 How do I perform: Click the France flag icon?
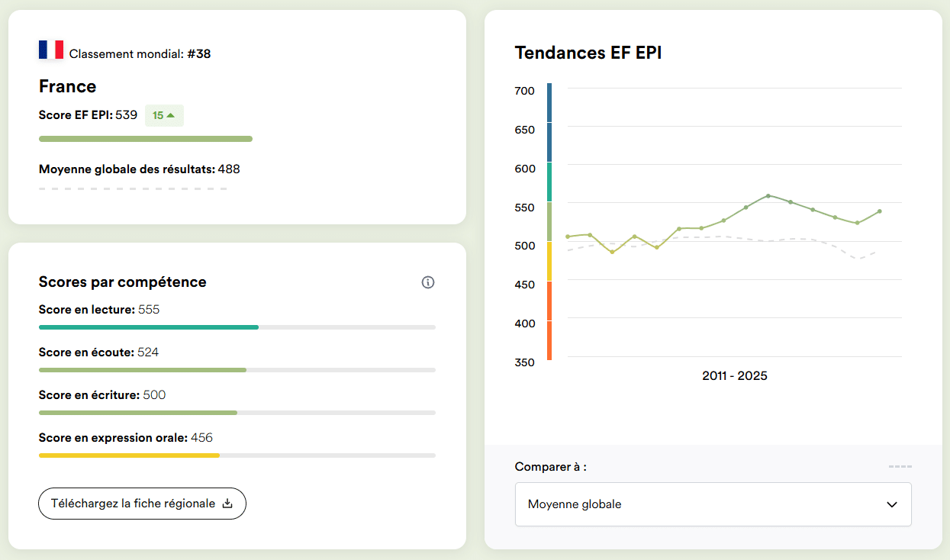pyautogui.click(x=51, y=50)
